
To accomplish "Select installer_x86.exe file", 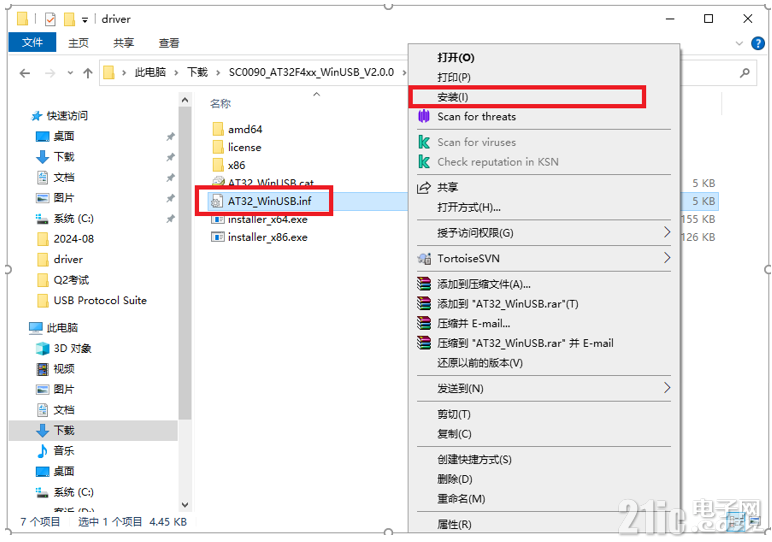I will pyautogui.click(x=267, y=237).
